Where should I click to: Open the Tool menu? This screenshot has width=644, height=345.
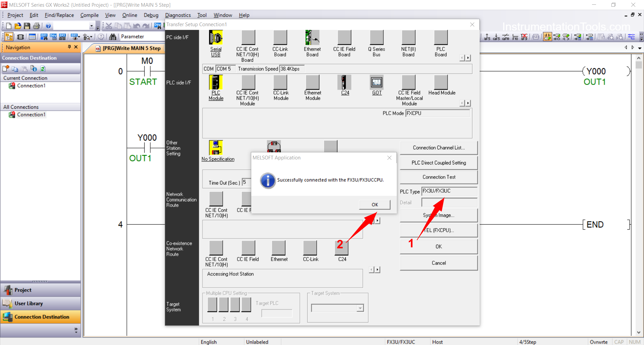[x=202, y=15]
